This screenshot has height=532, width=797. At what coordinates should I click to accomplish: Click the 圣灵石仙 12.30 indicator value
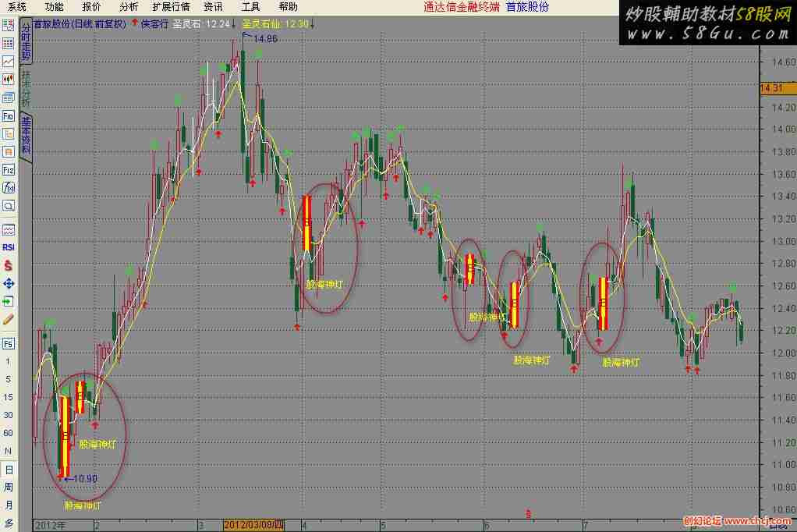point(275,24)
